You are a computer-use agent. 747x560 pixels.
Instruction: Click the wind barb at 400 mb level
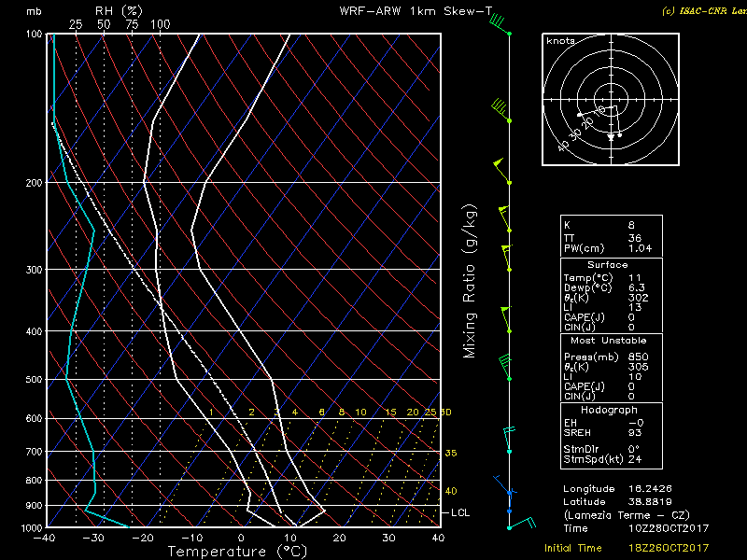(x=506, y=319)
